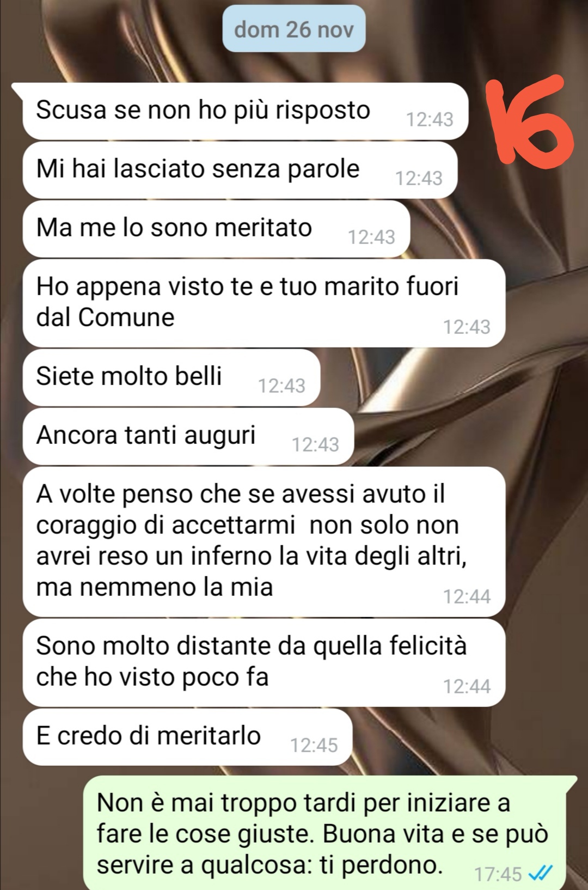Tap 12:44 timestamp on 'ma nemmeno la mia' message
This screenshot has width=588, height=890.
coord(467,596)
